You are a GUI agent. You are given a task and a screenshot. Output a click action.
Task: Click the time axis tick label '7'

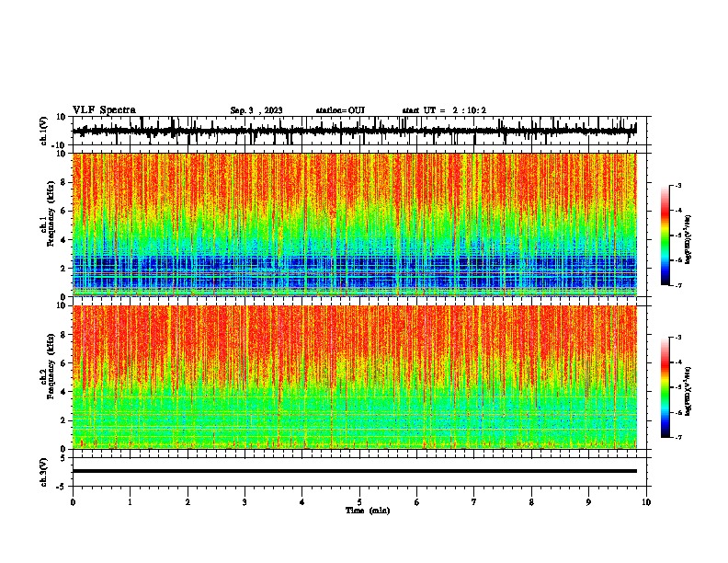[474, 502]
